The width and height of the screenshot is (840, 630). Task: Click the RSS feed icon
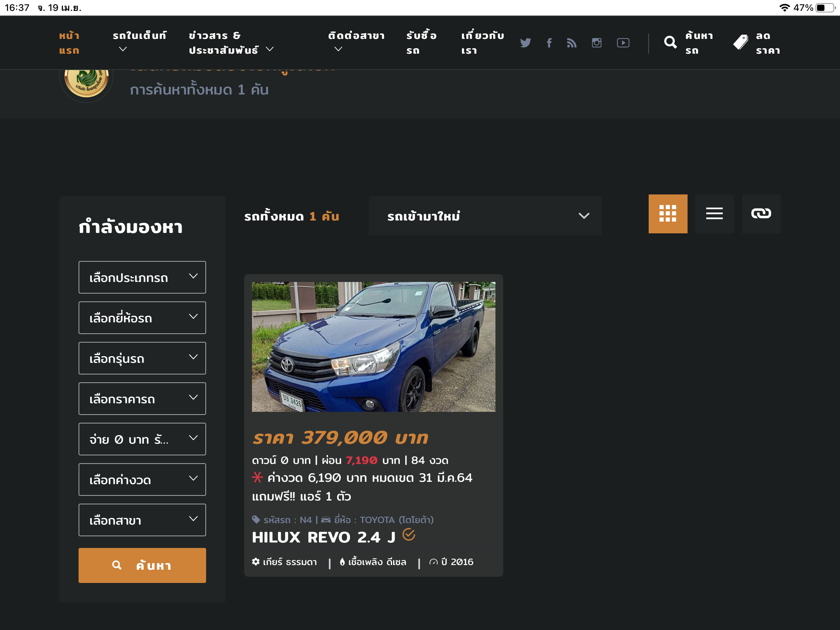572,43
